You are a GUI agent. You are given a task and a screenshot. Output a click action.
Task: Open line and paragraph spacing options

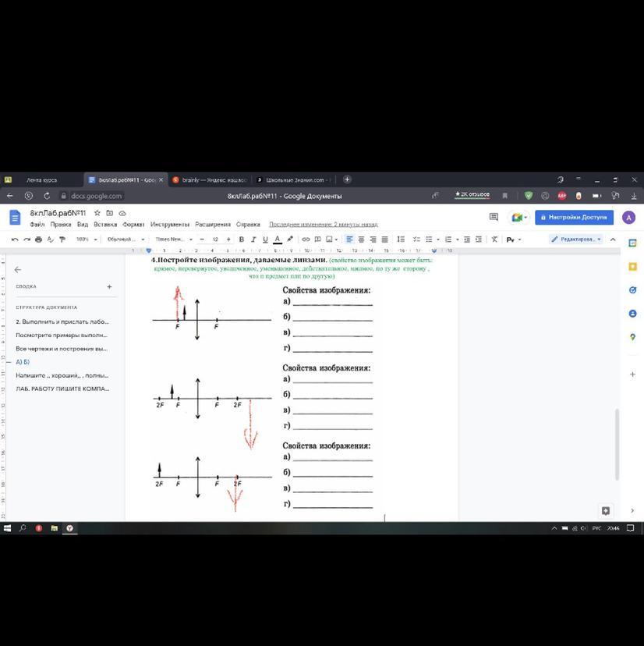coord(401,240)
